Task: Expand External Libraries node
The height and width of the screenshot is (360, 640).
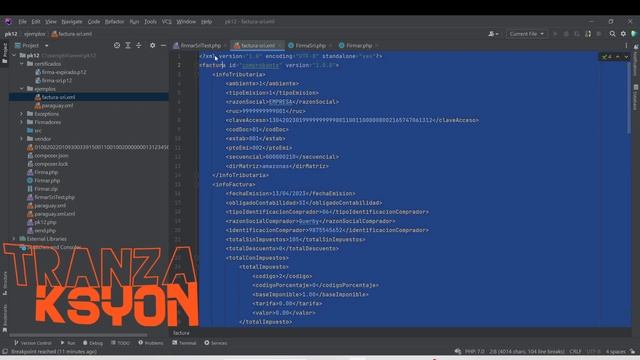Action: 14,239
